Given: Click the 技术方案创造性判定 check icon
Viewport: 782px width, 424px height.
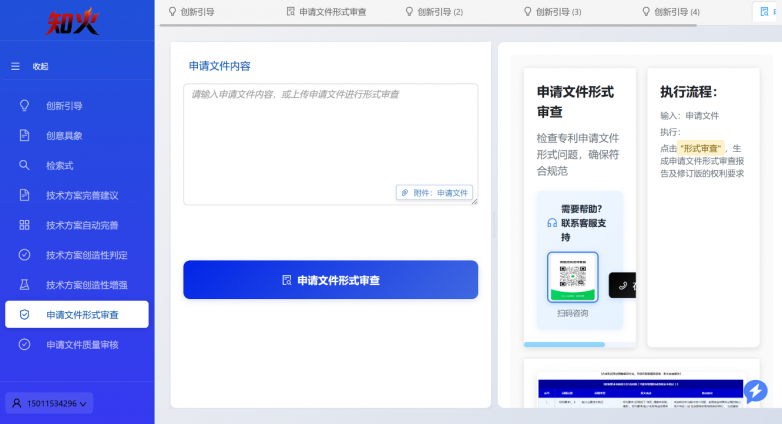Looking at the screenshot, I should 24,255.
